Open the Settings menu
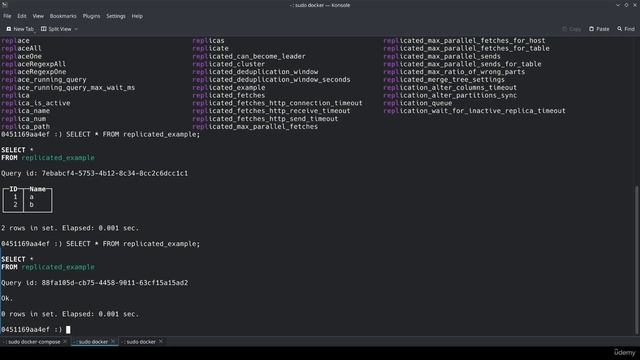The height and width of the screenshot is (360, 640). [116, 16]
